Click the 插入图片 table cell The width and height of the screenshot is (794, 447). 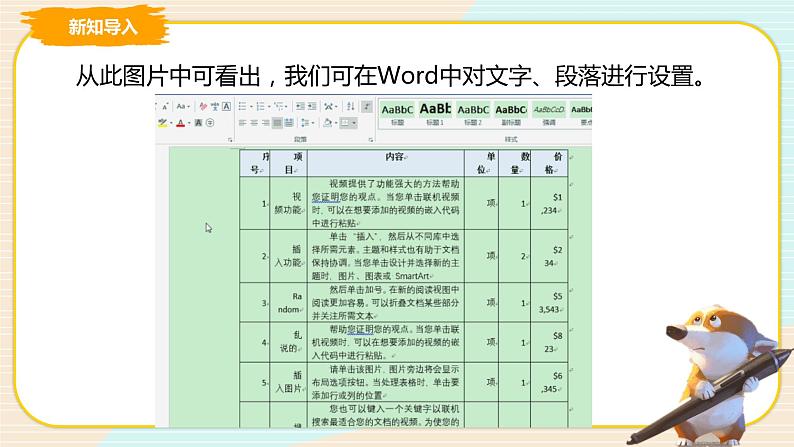[289, 382]
